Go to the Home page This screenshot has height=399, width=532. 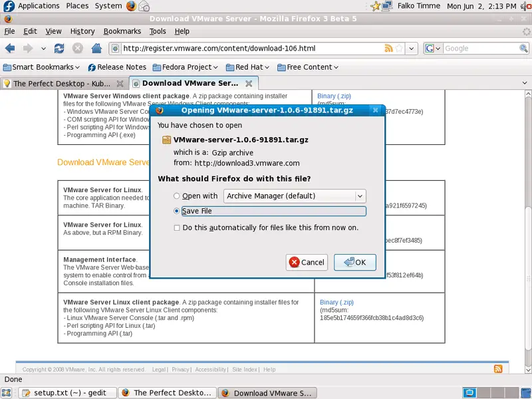click(x=96, y=49)
